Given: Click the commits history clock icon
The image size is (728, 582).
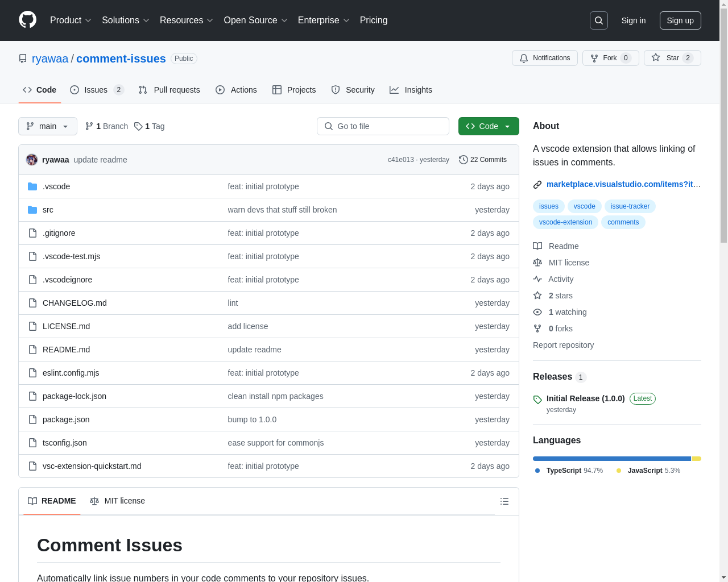Looking at the screenshot, I should click(464, 160).
